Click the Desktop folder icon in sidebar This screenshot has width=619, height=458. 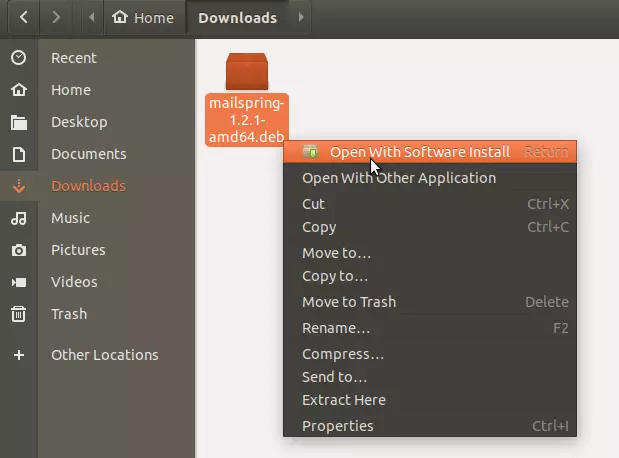coord(19,122)
